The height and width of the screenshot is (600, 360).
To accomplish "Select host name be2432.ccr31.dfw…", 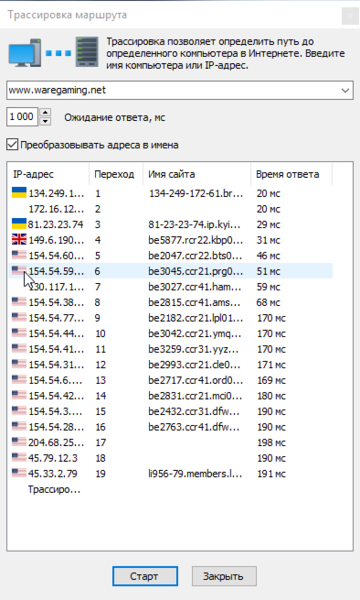I will pos(194,411).
